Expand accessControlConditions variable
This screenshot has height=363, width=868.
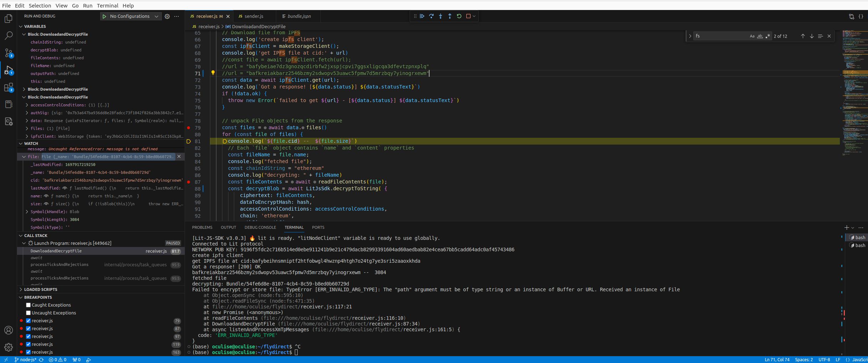coord(27,105)
